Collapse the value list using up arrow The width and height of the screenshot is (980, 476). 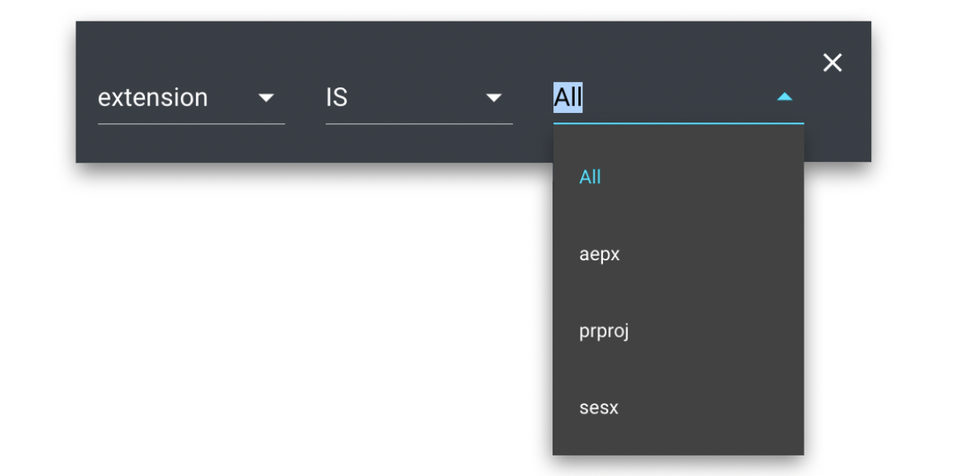point(784,98)
